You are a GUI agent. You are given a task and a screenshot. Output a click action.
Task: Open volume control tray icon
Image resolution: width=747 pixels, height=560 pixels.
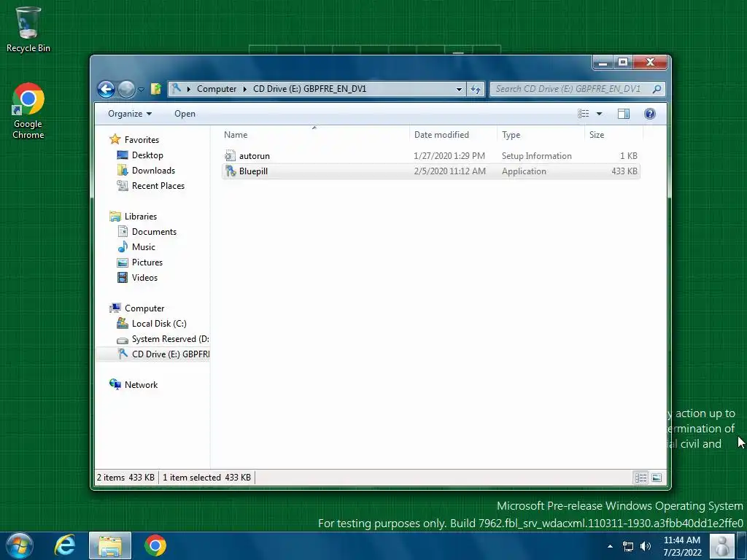click(x=646, y=546)
